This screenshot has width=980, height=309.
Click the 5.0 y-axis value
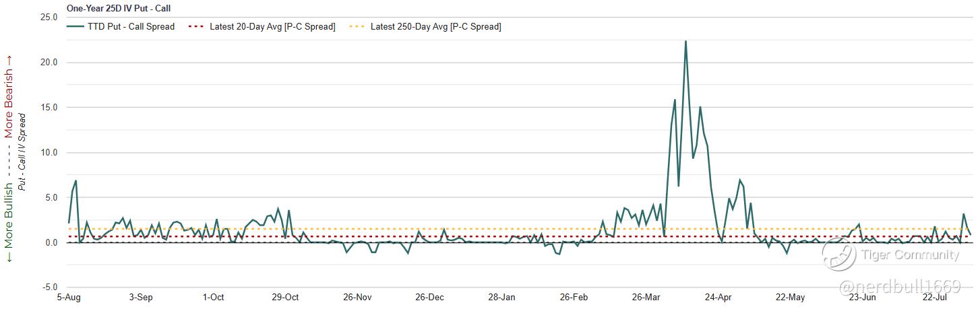pos(51,197)
